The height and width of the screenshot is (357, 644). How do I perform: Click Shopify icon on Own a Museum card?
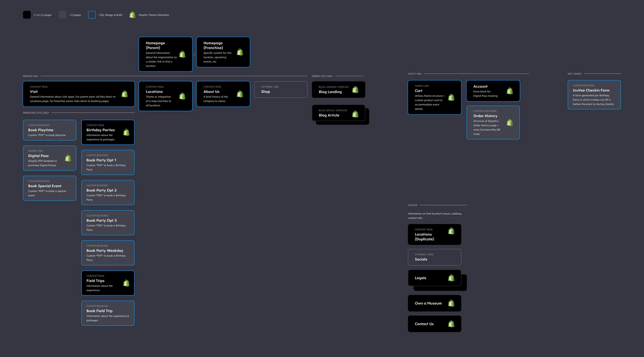[451, 303]
